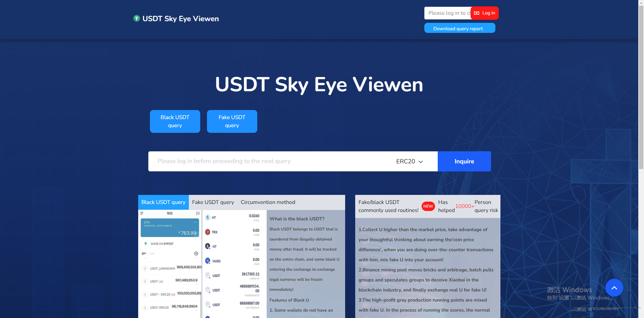Click the Download query report button
The image size is (644, 318).
(460, 28)
